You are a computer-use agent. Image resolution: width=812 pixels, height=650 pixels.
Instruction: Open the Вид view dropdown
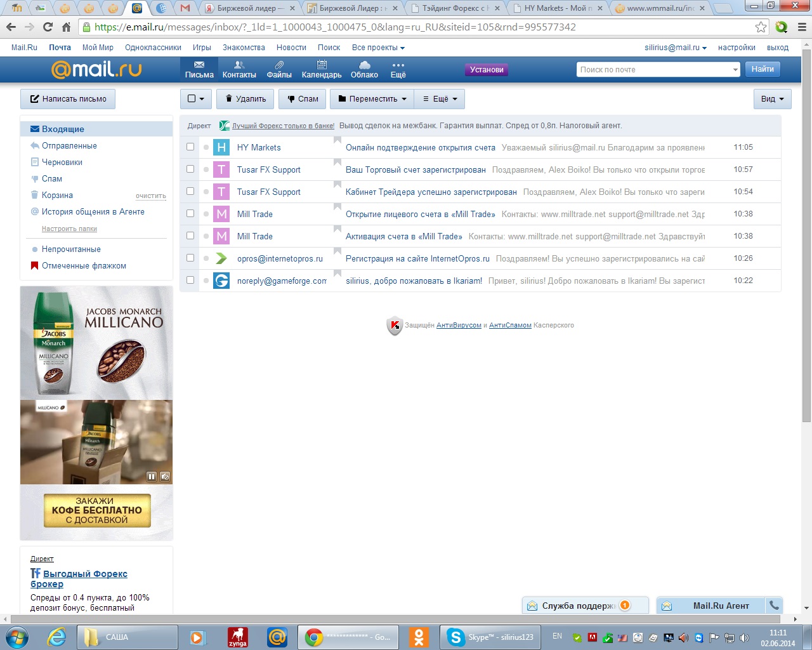772,99
